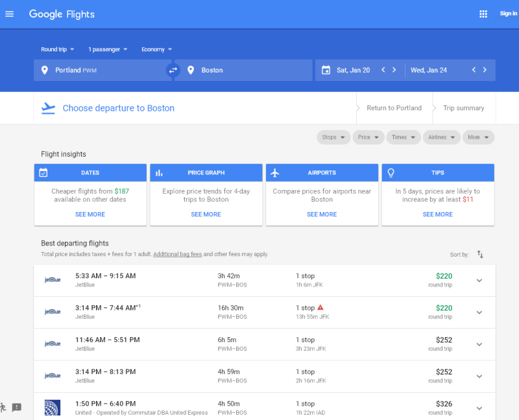Click the 1h 22m IAD layover text
Viewport: 519px width, 420px height.
click(311, 413)
